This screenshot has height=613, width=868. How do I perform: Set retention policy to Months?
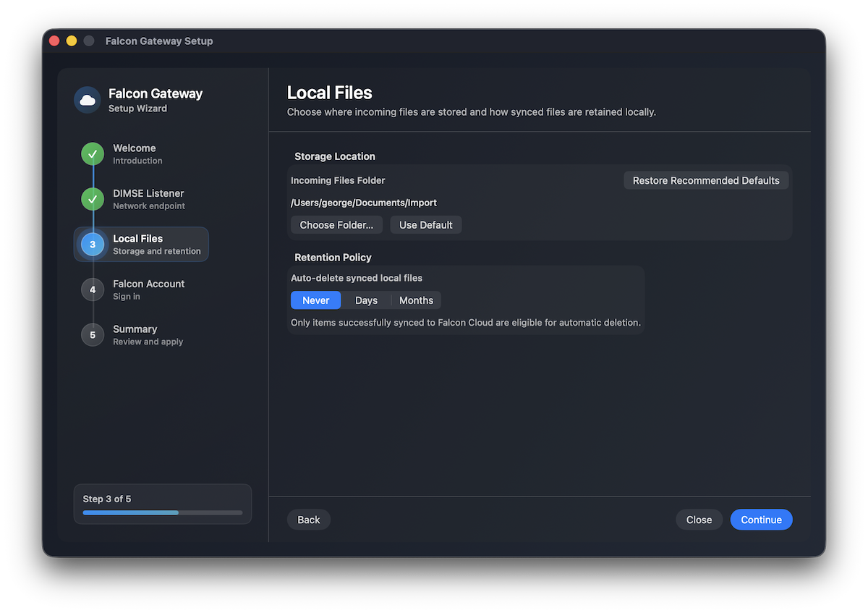coord(416,300)
